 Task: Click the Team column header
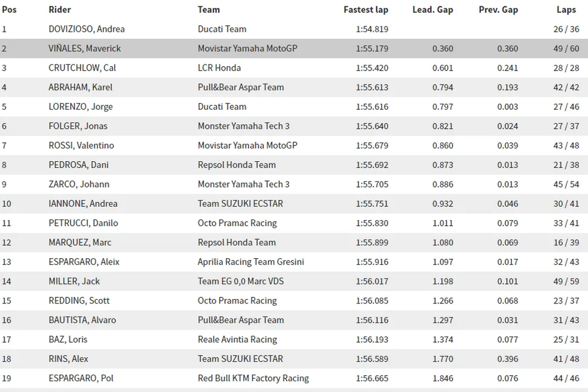[209, 10]
